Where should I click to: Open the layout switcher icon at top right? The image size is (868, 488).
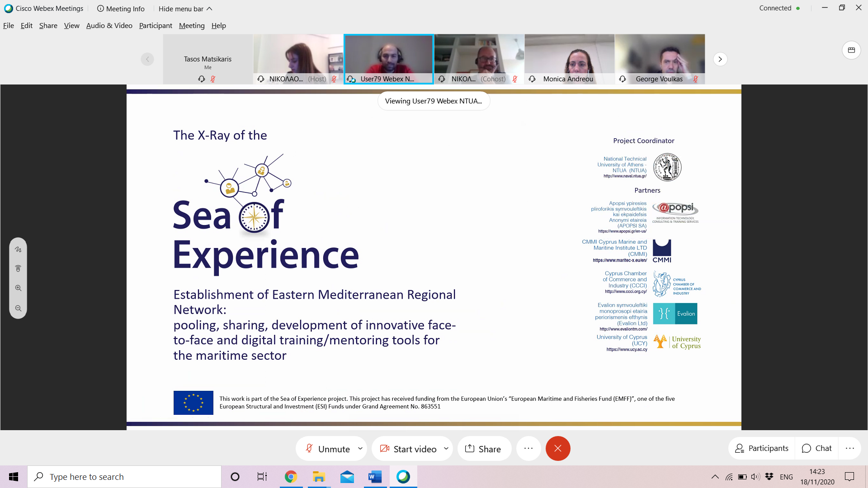pos(851,50)
